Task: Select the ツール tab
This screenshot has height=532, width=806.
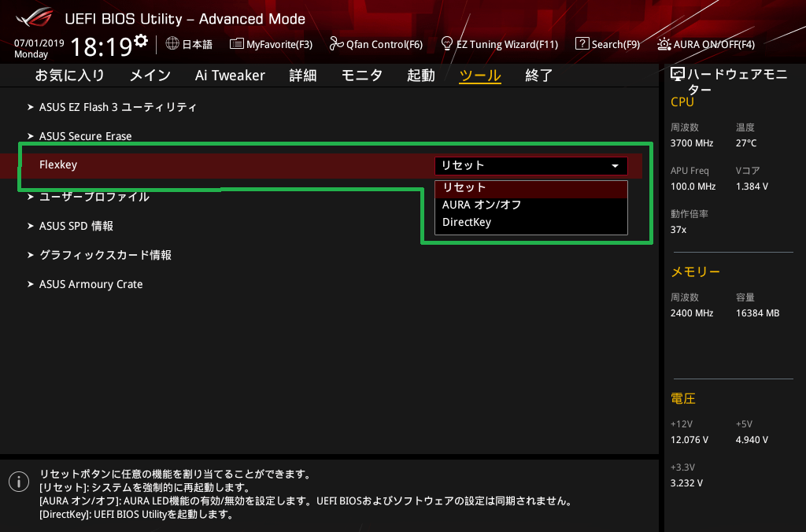Action: pos(480,76)
